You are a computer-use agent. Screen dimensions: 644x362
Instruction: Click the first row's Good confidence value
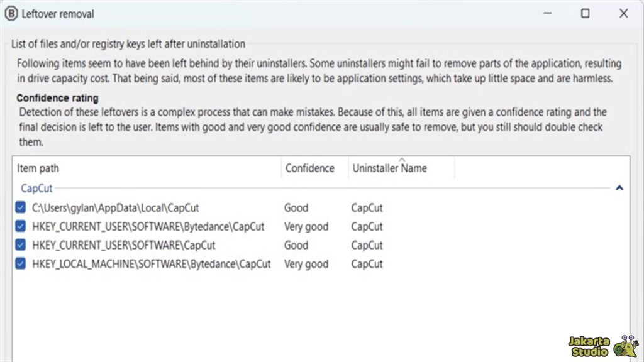[x=296, y=207]
